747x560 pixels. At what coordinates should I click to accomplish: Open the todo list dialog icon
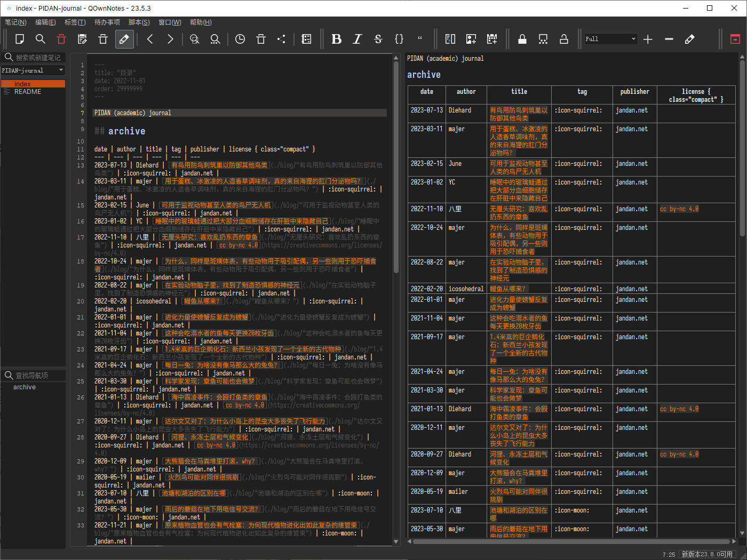tap(306, 39)
